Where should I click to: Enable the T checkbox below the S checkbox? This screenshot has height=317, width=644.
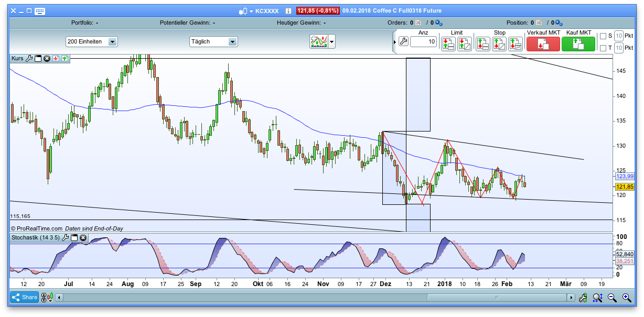point(603,48)
